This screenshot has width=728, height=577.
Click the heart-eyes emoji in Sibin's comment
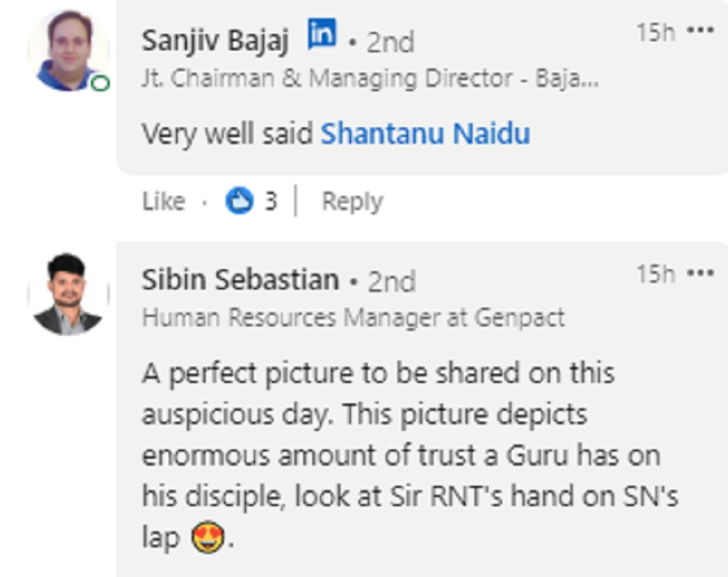[x=207, y=538]
